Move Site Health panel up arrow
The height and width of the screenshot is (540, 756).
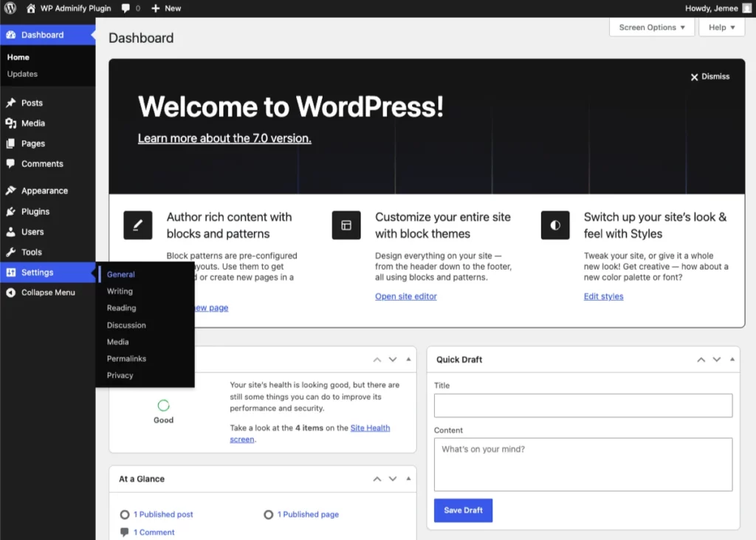(x=377, y=360)
